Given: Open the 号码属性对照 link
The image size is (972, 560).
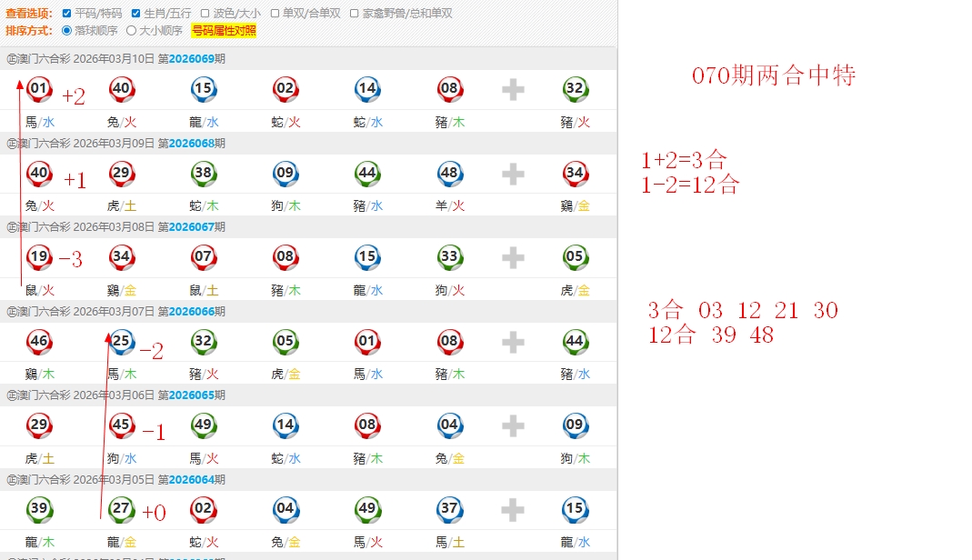Looking at the screenshot, I should tap(223, 30).
